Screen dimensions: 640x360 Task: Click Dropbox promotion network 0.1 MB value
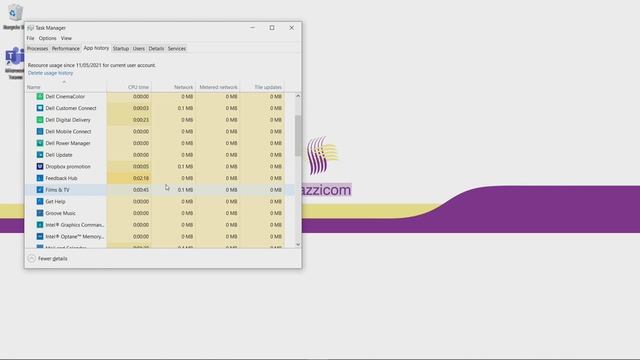pyautogui.click(x=185, y=167)
